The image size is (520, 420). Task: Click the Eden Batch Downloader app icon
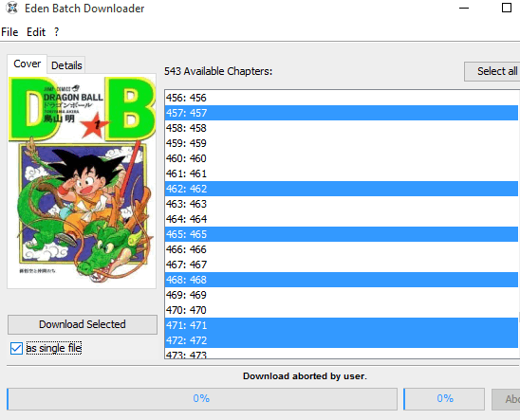click(12, 8)
